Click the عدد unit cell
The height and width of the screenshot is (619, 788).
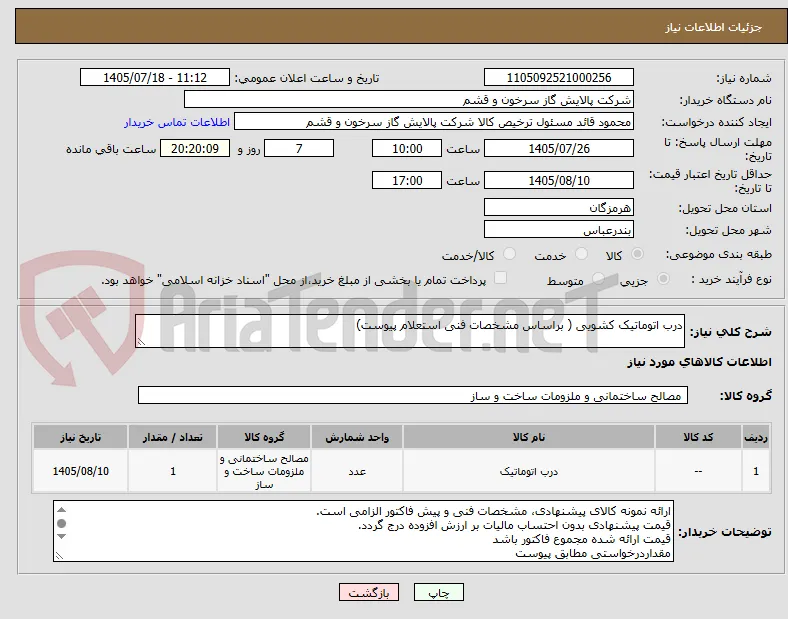(x=357, y=471)
